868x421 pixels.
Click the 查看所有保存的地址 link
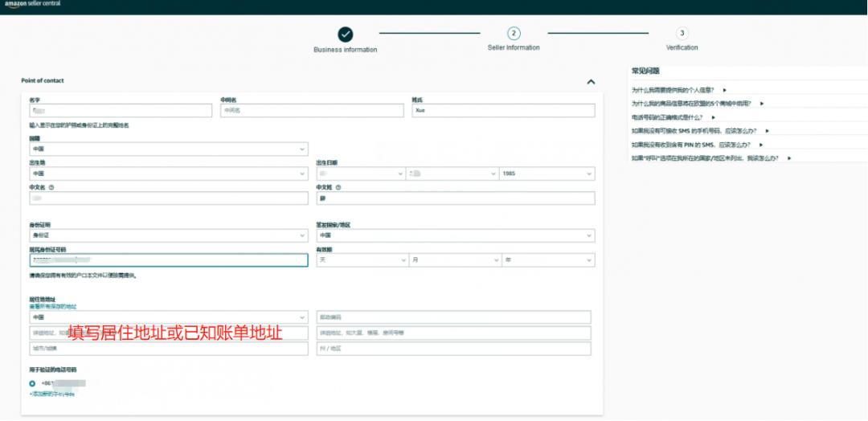[x=53, y=306]
